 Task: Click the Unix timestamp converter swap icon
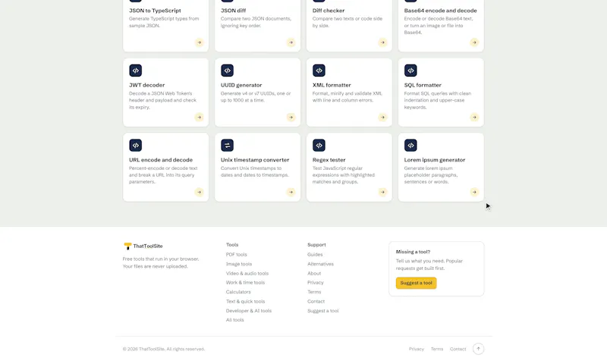[227, 146]
